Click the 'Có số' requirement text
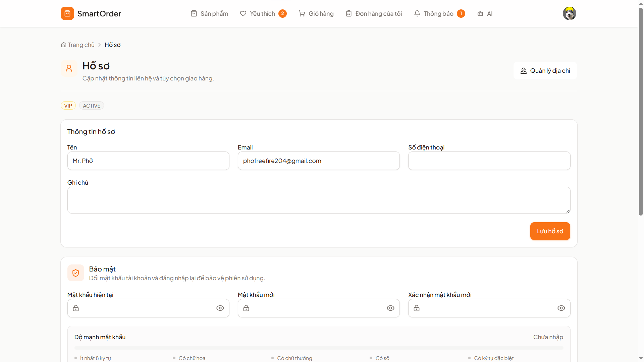This screenshot has height=362, width=644. pos(382,358)
